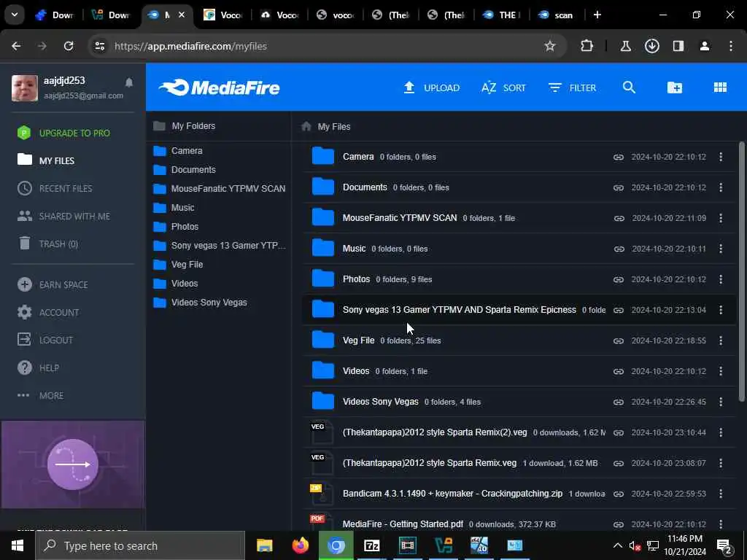Image resolution: width=747 pixels, height=560 pixels.
Task: Open options menu for Photos folder row
Action: point(721,279)
